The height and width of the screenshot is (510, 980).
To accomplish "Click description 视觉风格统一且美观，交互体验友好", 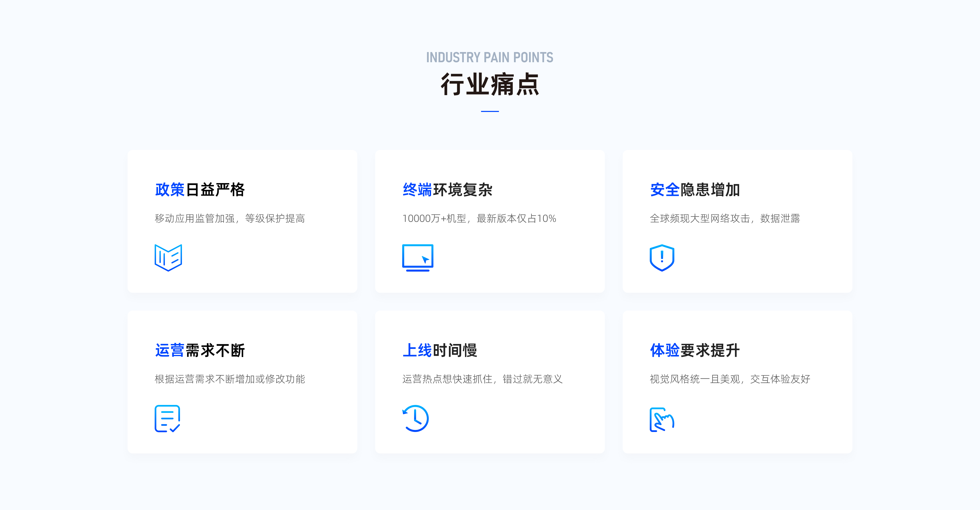I will point(730,379).
